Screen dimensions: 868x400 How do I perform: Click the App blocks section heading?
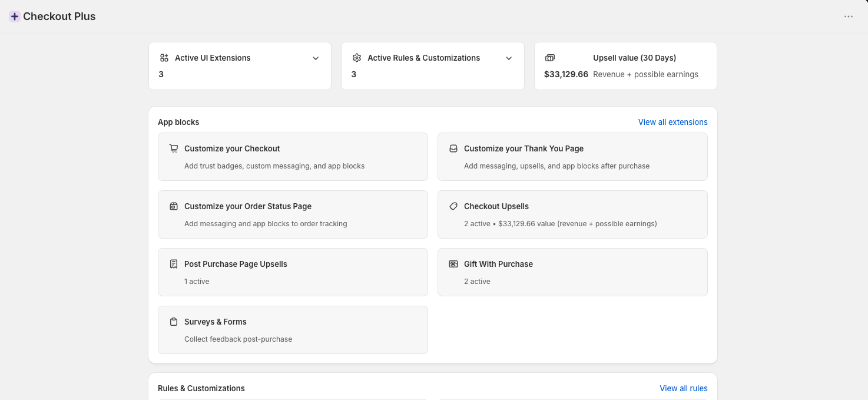178,122
